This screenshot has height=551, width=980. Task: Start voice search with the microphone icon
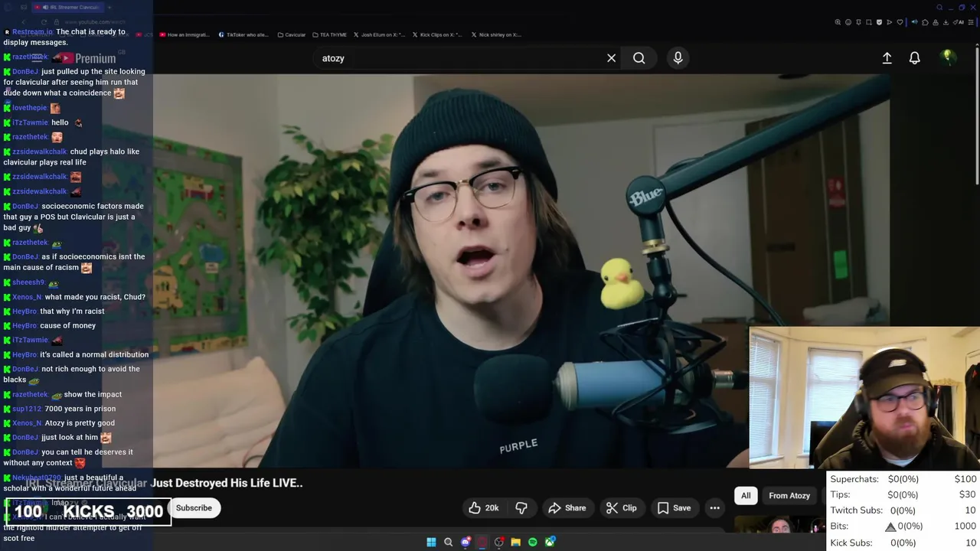point(678,58)
